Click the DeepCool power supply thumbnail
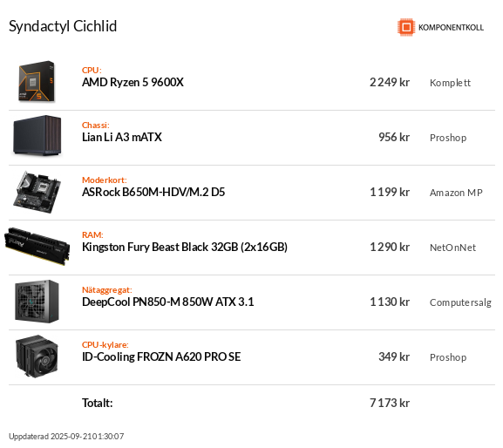The width and height of the screenshot is (503, 448). [x=37, y=302]
